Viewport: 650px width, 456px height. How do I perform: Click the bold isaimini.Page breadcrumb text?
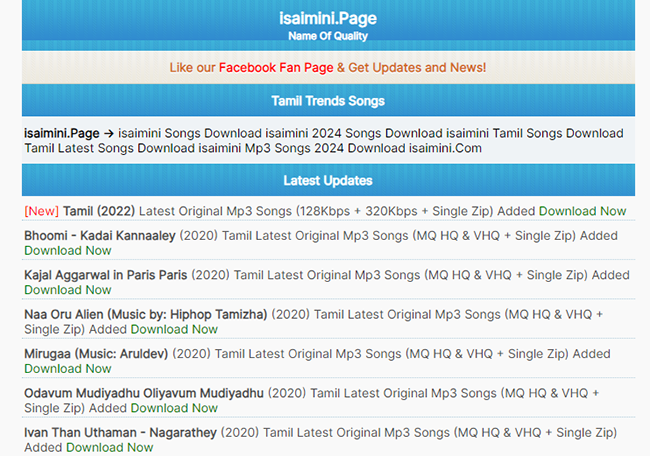pyautogui.click(x=62, y=133)
